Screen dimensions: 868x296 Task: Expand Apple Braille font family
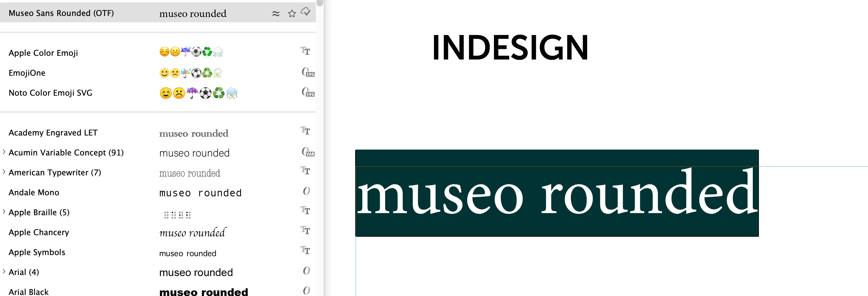point(4,212)
